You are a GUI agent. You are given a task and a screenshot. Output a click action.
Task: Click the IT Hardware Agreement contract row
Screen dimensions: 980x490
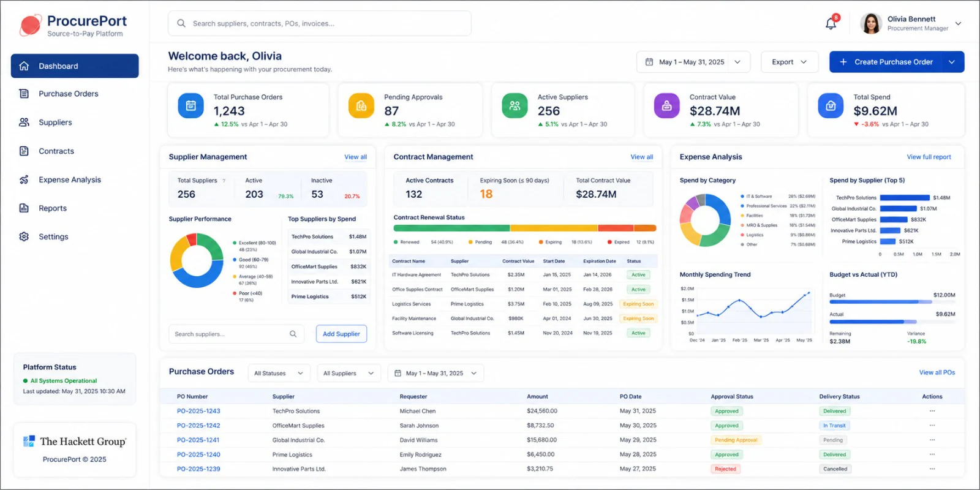tap(524, 275)
